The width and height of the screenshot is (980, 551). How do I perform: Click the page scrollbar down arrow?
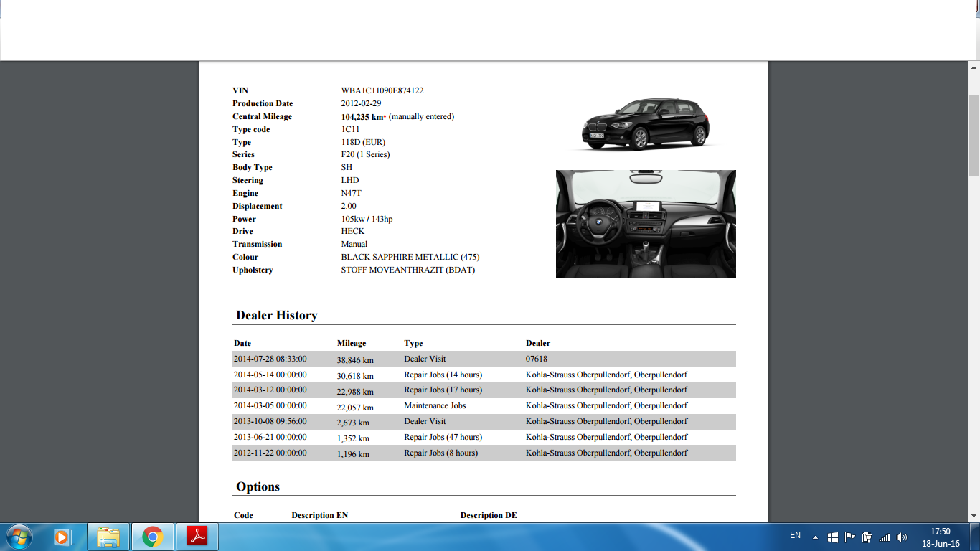(x=974, y=516)
